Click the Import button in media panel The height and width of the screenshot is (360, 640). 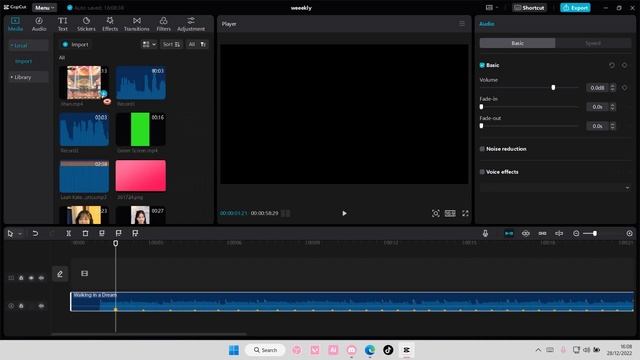(x=76, y=44)
